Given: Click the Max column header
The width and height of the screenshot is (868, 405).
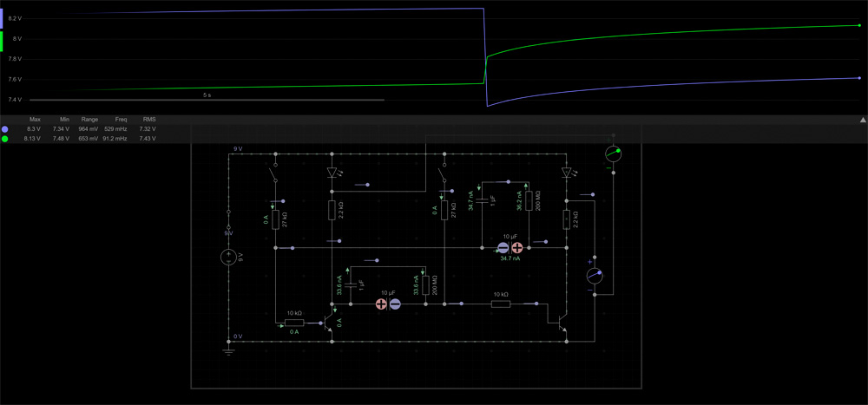Looking at the screenshot, I should (35, 119).
